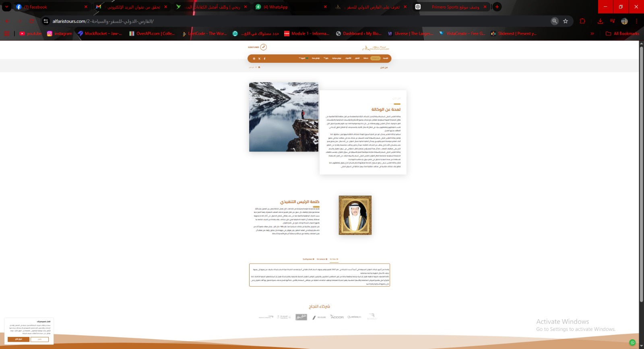Click the home breadcrumb icon
644x349 pixels.
coord(259,67)
